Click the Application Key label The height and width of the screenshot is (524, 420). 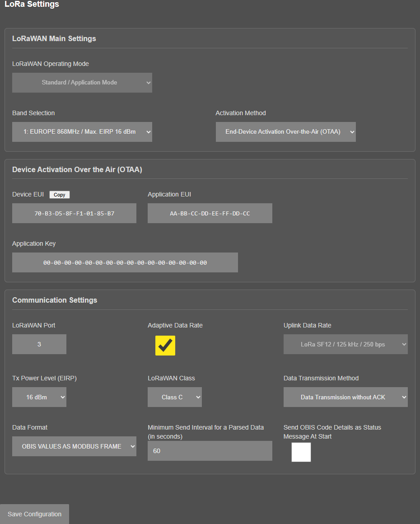(34, 243)
